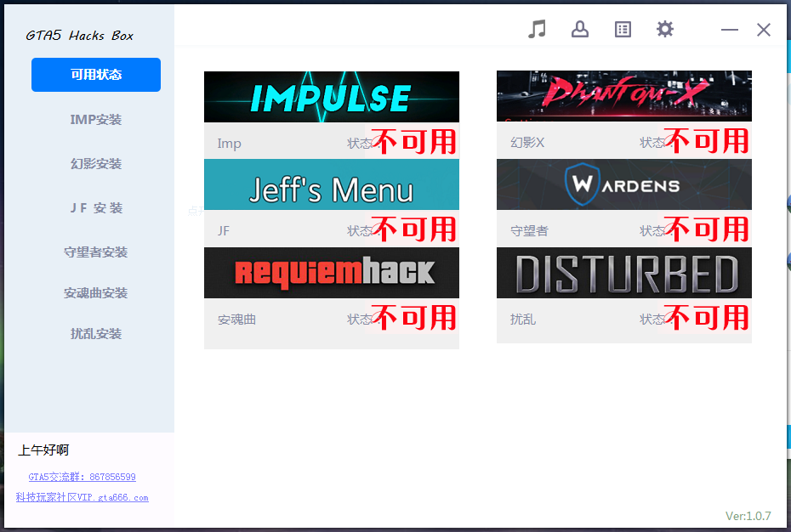Click the music note icon
The image size is (791, 532).
click(537, 29)
